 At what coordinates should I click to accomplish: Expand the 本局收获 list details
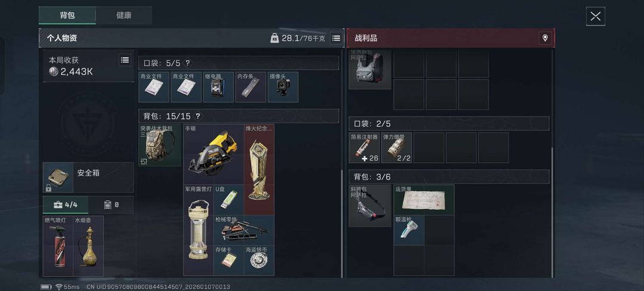pyautogui.click(x=125, y=60)
